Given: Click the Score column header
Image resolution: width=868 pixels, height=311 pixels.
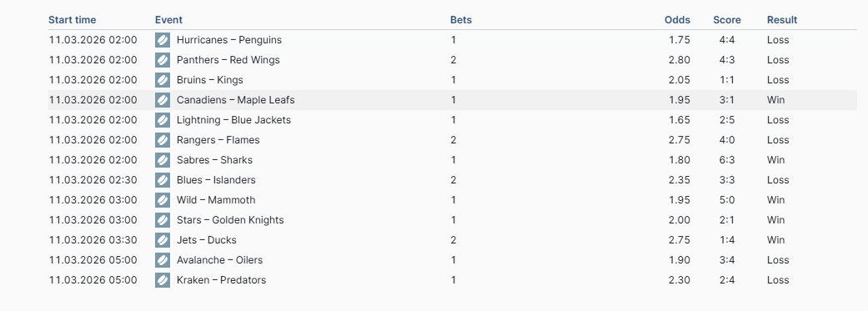Looking at the screenshot, I should (x=727, y=20).
